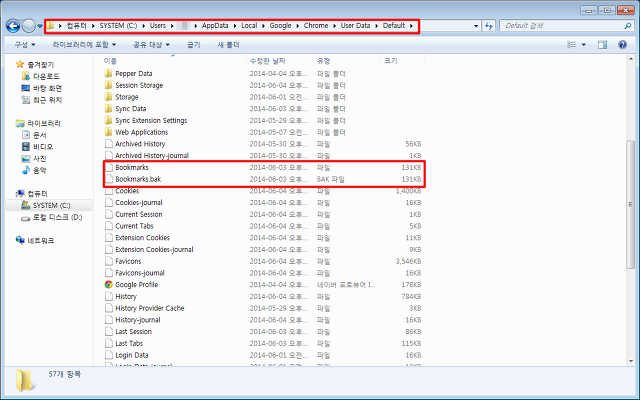Go back with the Back arrow button
640x400 pixels.
tap(13, 26)
